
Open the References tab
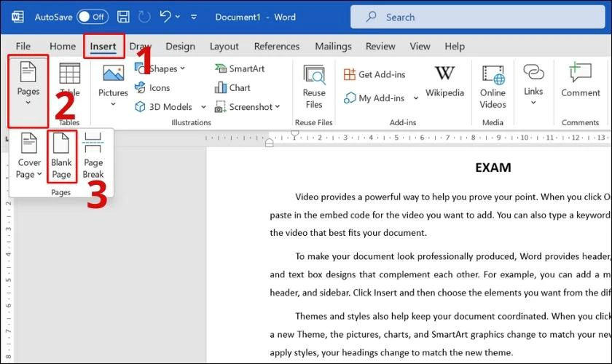[277, 46]
